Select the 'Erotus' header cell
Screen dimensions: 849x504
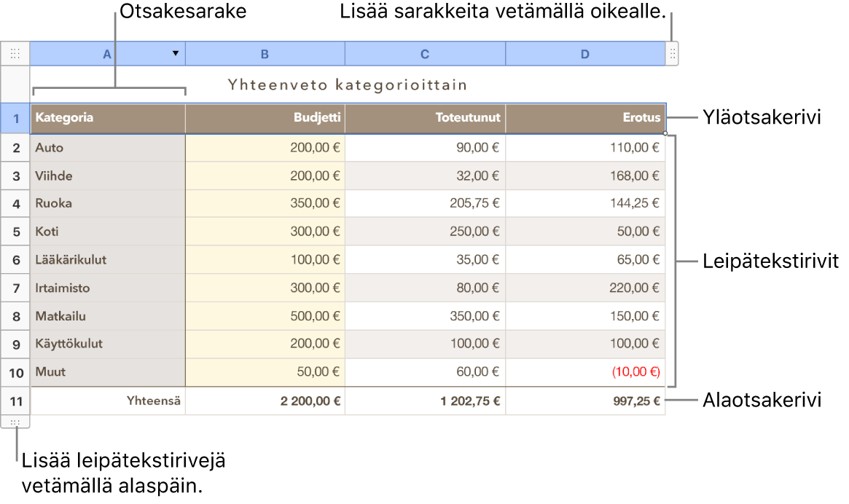point(585,118)
